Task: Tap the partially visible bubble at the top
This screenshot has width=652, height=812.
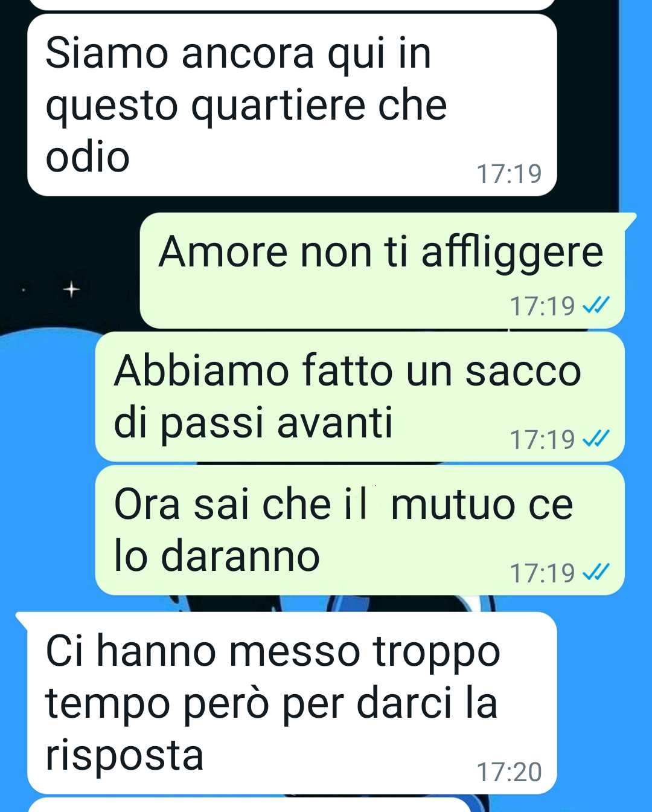Action: tap(292, 5)
